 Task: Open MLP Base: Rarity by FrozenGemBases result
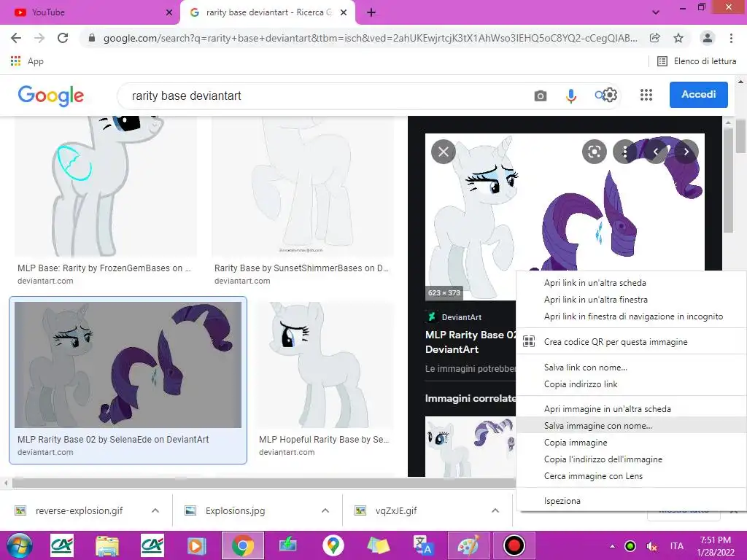pos(105,200)
